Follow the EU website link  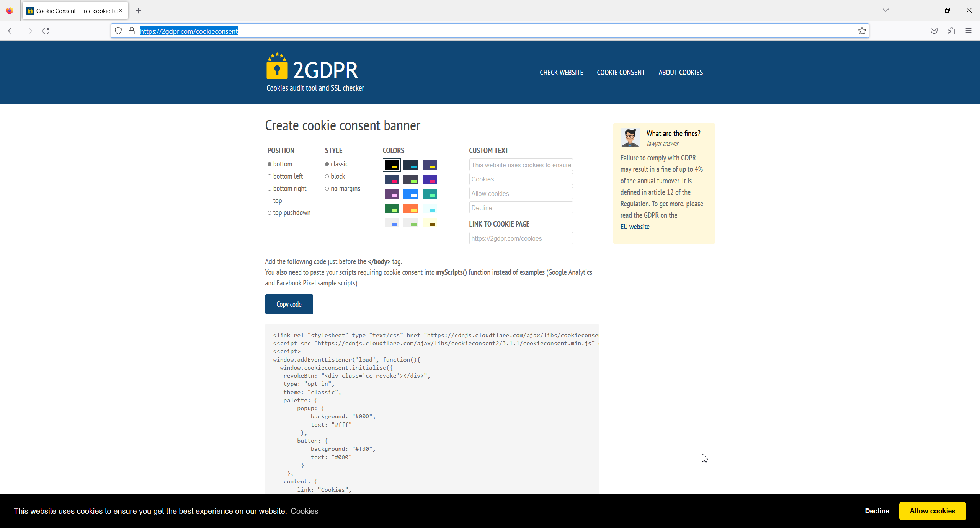pos(635,227)
